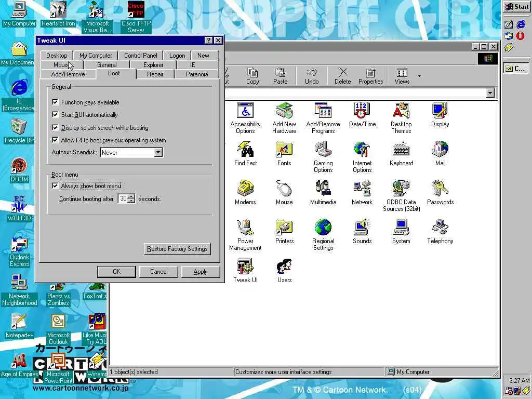Open Regional Settings globe icon

coord(323,235)
